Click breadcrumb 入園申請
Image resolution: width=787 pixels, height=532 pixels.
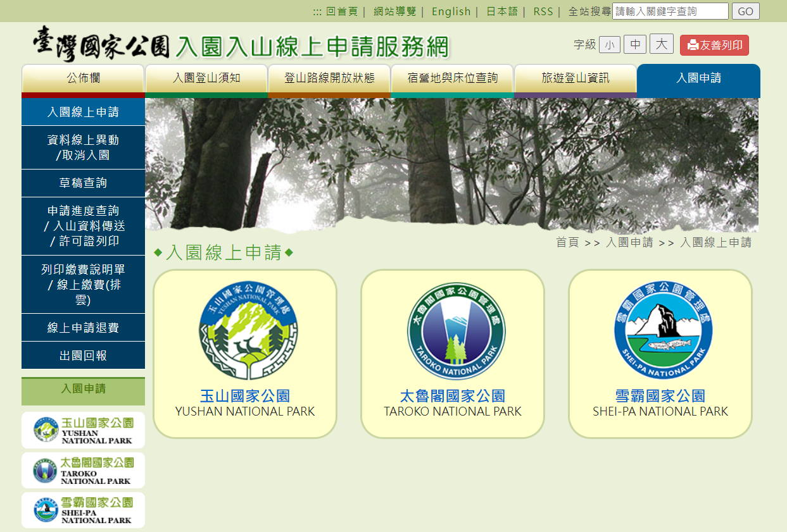point(629,242)
